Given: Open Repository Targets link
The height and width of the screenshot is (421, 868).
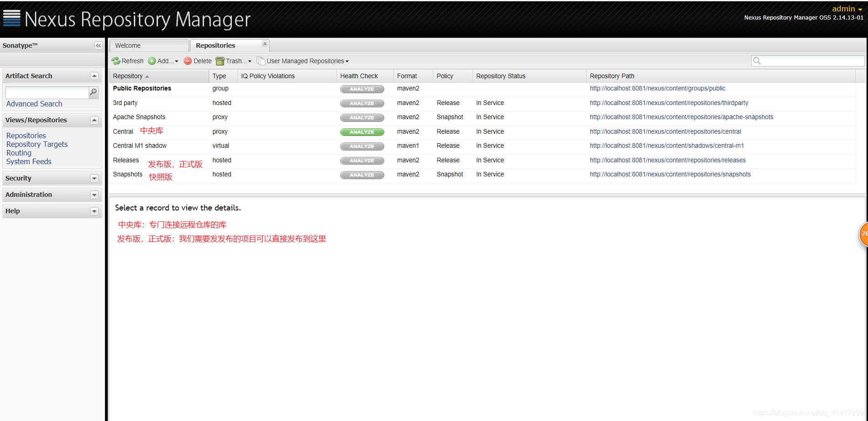Looking at the screenshot, I should (x=37, y=144).
